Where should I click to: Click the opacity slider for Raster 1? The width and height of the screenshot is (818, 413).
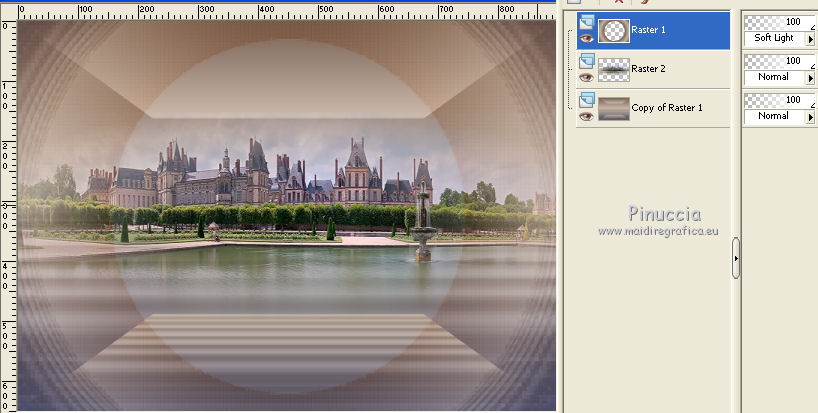tap(779, 22)
